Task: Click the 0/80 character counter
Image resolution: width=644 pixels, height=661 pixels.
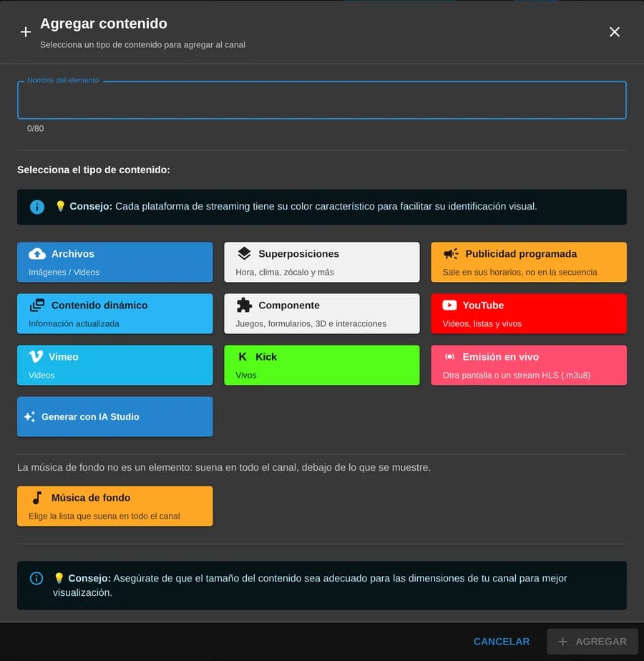Action: tap(36, 129)
